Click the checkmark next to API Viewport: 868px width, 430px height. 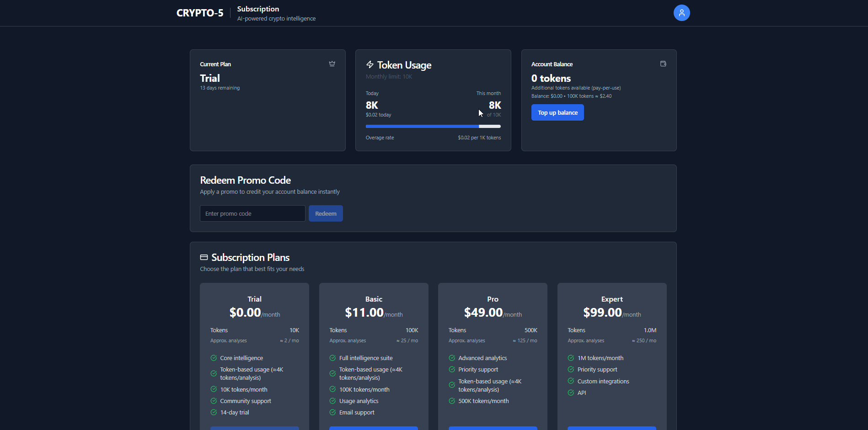(x=571, y=393)
